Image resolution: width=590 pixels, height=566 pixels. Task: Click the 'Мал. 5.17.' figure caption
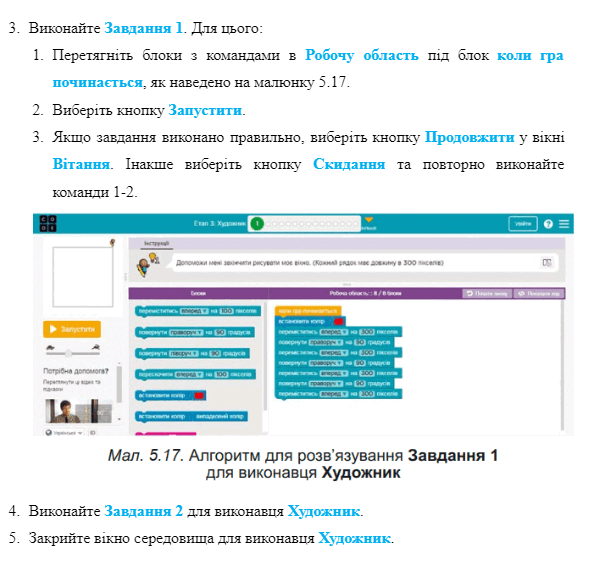pos(145,456)
